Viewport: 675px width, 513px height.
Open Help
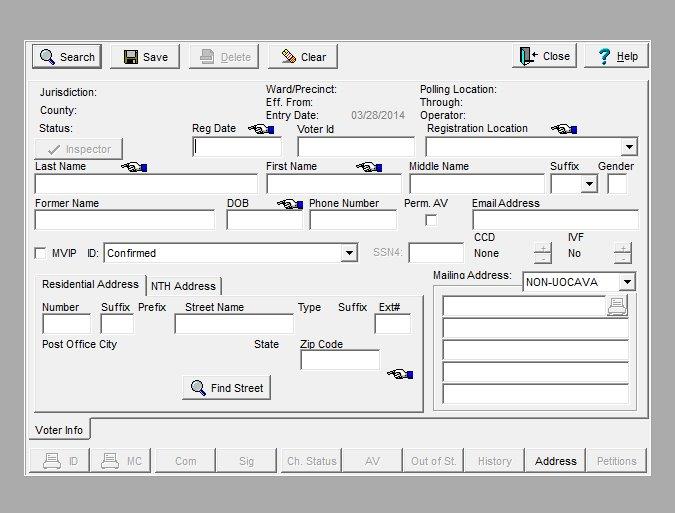coord(616,56)
